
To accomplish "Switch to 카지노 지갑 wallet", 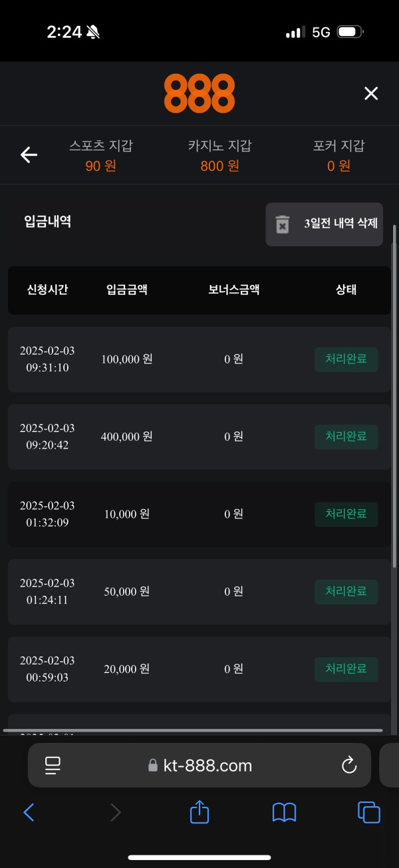I will [x=219, y=155].
